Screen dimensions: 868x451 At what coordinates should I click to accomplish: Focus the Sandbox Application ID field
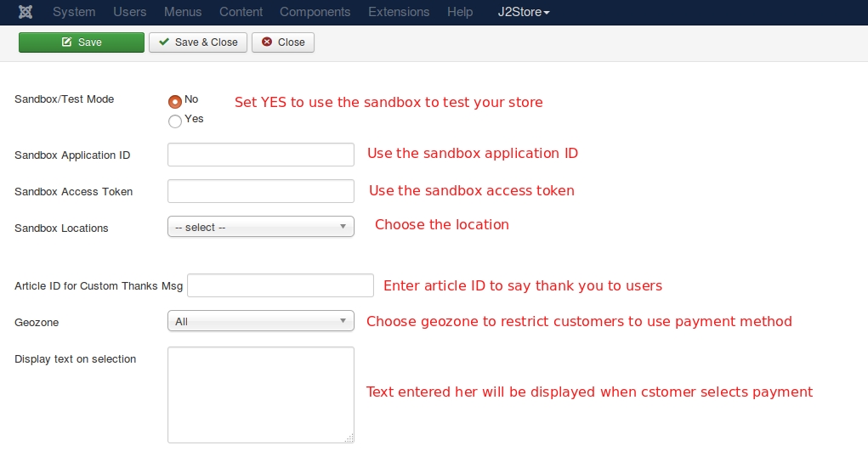point(261,155)
